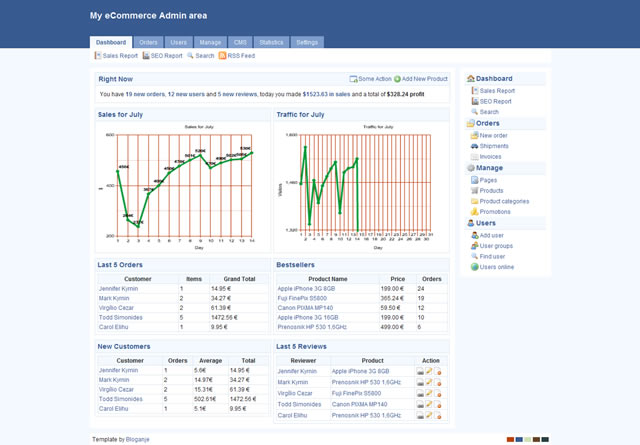Edit Todd Simonides' review with pencil icon
The height and width of the screenshot is (445, 640).
pyautogui.click(x=429, y=404)
